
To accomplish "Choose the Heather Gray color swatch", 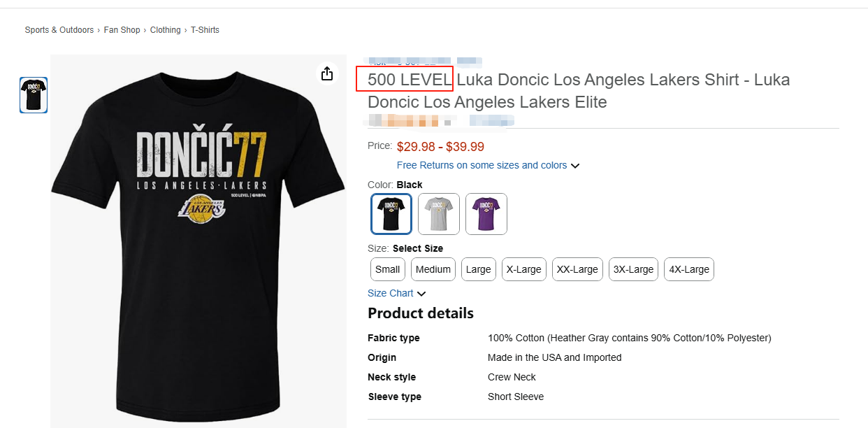I will 439,213.
